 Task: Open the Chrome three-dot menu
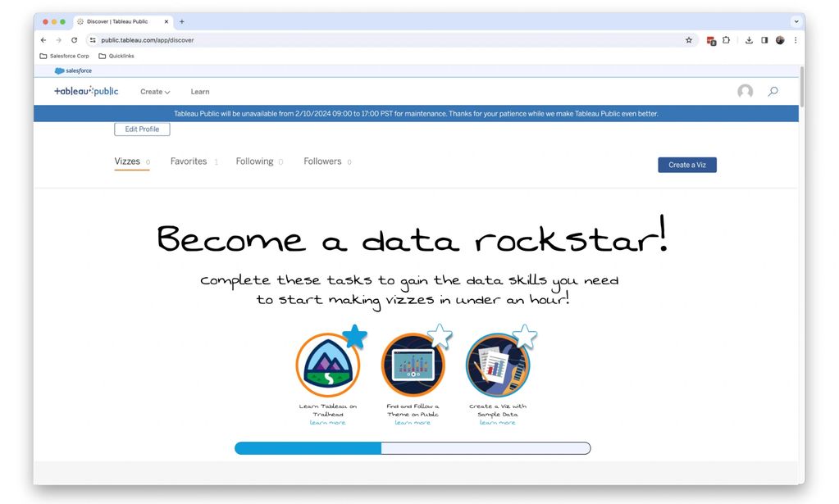795,40
